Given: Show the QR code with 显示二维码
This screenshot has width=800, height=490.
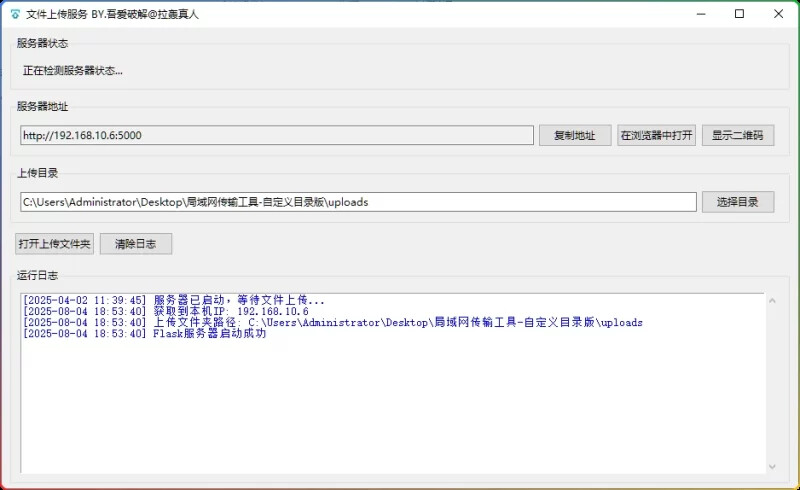Looking at the screenshot, I should [738, 136].
